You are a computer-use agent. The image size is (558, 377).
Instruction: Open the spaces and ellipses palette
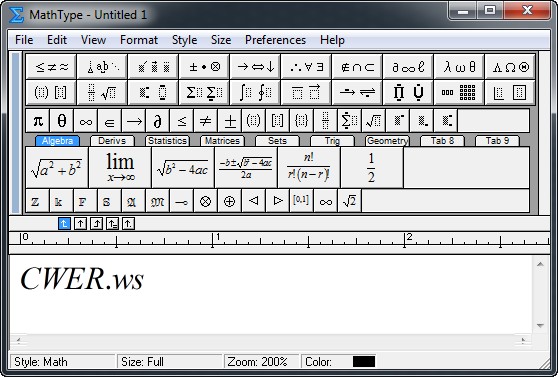[x=102, y=67]
